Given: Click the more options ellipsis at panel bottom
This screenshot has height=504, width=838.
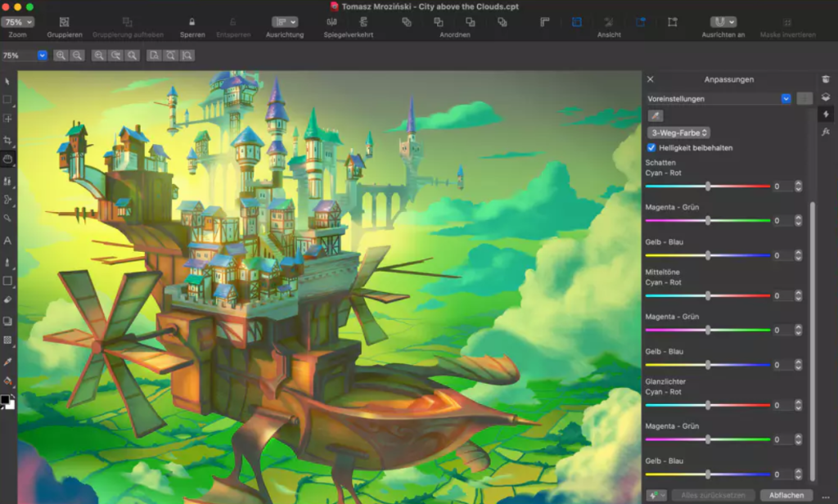Looking at the screenshot, I should pyautogui.click(x=826, y=496).
